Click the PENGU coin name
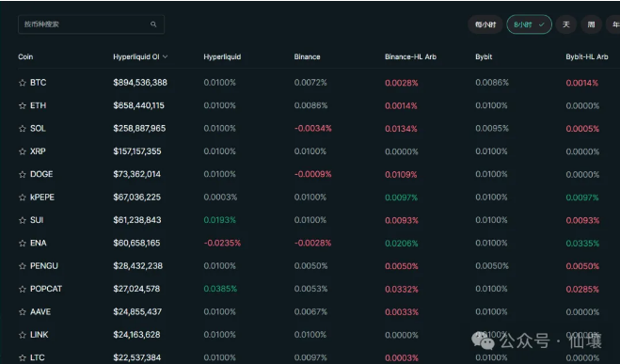The width and height of the screenshot is (620, 364). [x=44, y=266]
